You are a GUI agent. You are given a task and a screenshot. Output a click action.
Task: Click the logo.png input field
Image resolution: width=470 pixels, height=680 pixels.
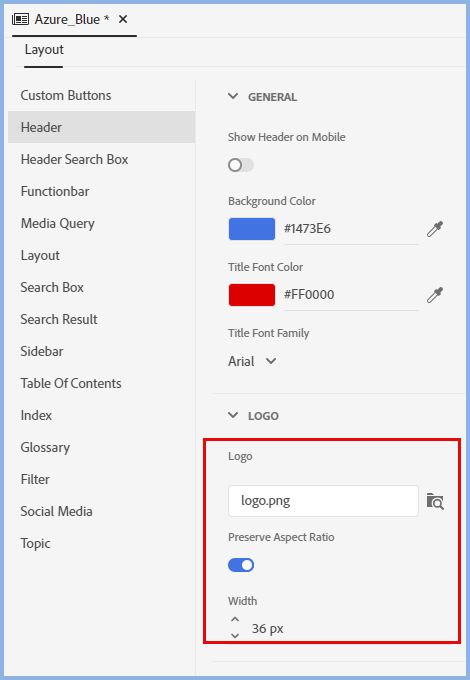pos(323,501)
